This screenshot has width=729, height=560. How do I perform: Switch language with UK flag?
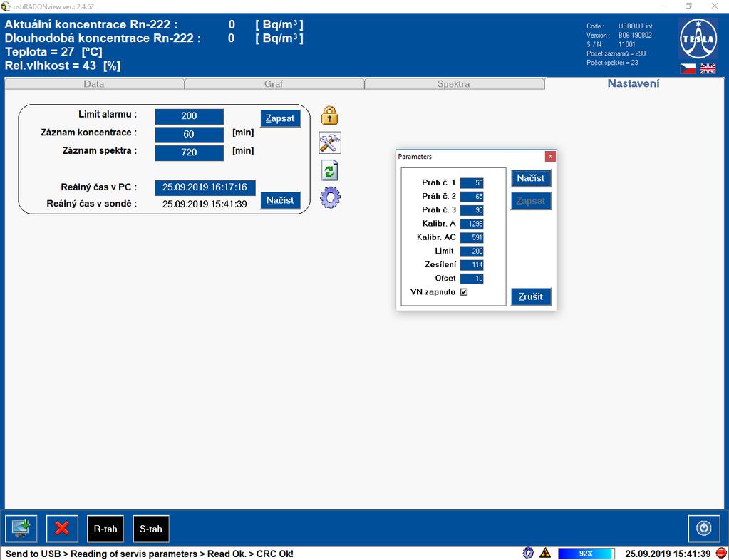tap(708, 69)
